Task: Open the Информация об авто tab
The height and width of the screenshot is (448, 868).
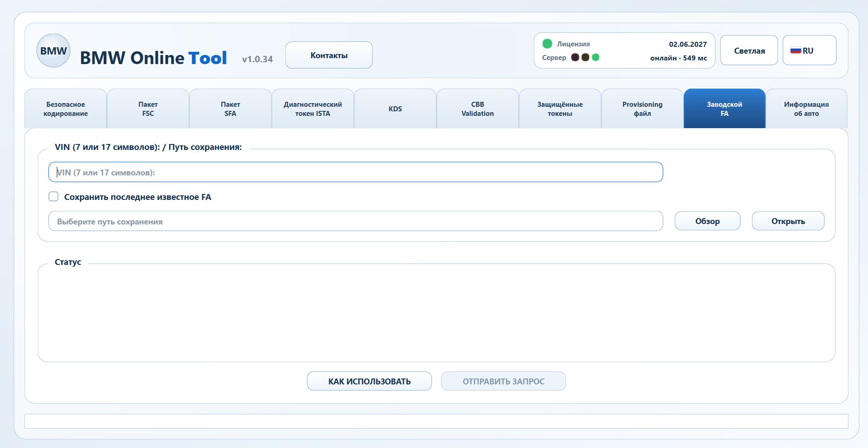Action: click(807, 109)
